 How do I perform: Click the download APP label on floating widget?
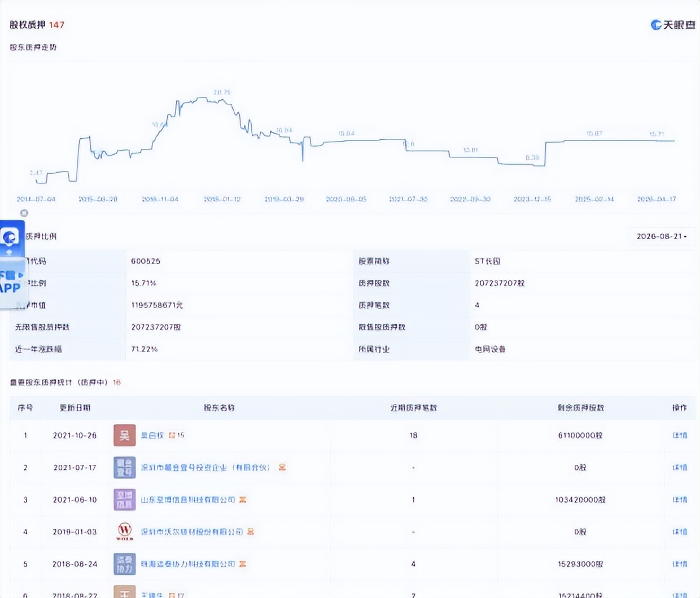[x=11, y=282]
